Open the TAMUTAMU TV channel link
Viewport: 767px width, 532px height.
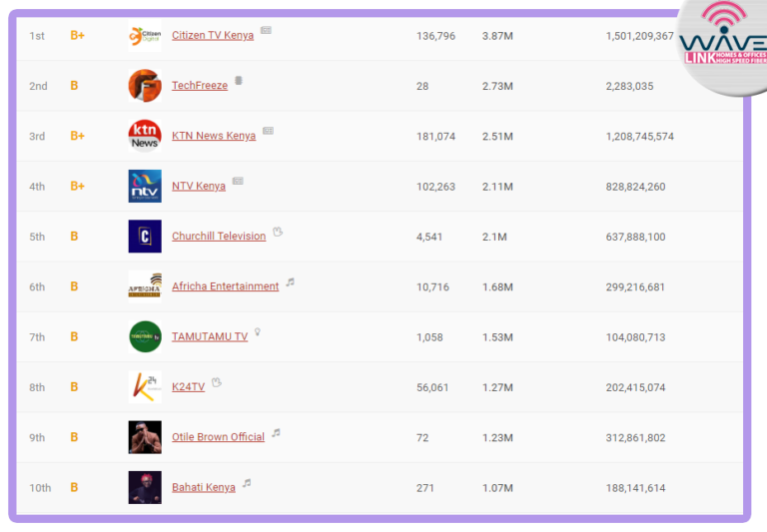coord(210,337)
